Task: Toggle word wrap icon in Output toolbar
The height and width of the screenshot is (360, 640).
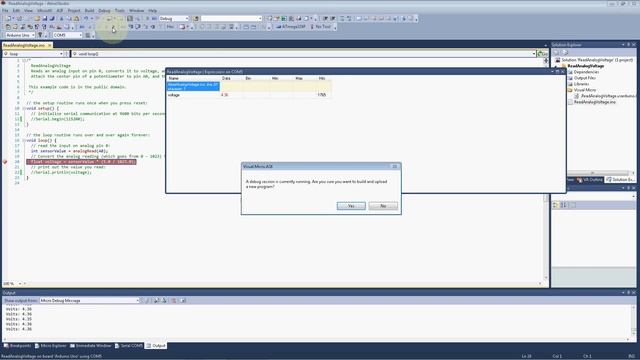Action: tap(183, 300)
